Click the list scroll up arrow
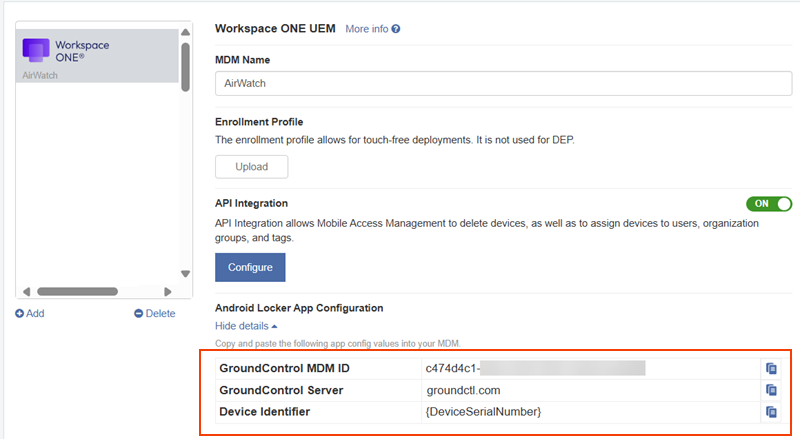Screen dimensions: 800x439 click(185, 32)
